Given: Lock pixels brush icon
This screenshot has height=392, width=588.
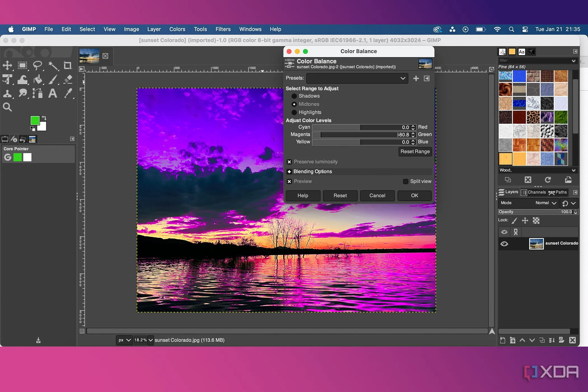Looking at the screenshot, I should pyautogui.click(x=514, y=221).
